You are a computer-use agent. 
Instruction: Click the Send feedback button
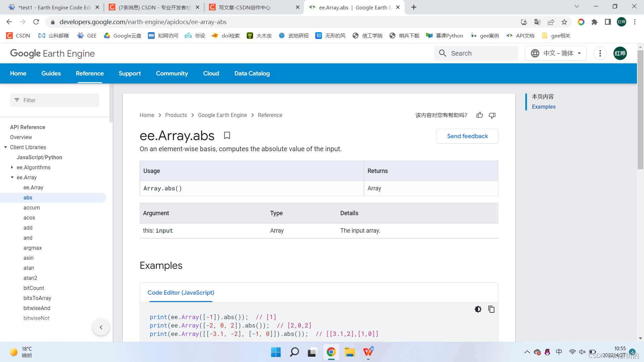(x=467, y=136)
